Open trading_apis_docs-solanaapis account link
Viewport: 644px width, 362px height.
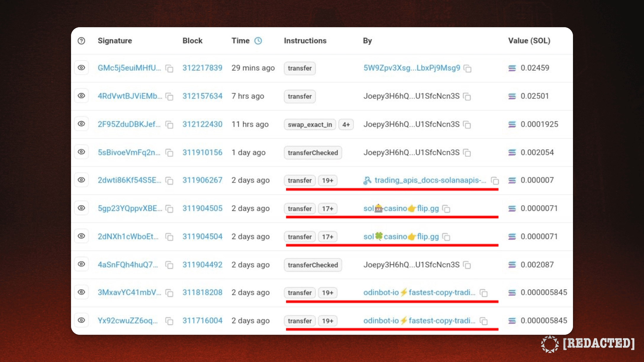(430, 180)
